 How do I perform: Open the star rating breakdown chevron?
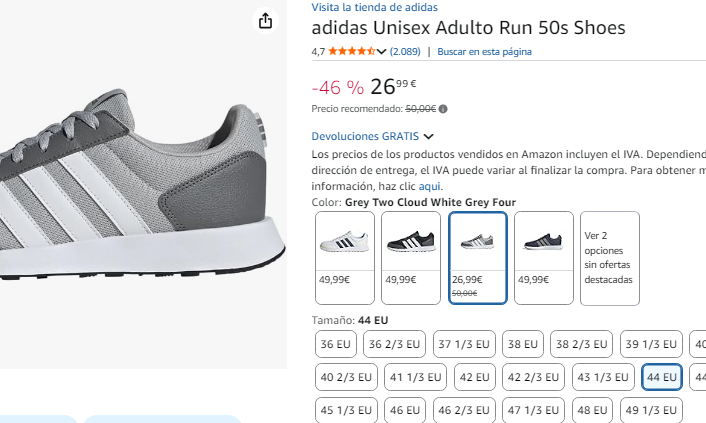pos(381,52)
